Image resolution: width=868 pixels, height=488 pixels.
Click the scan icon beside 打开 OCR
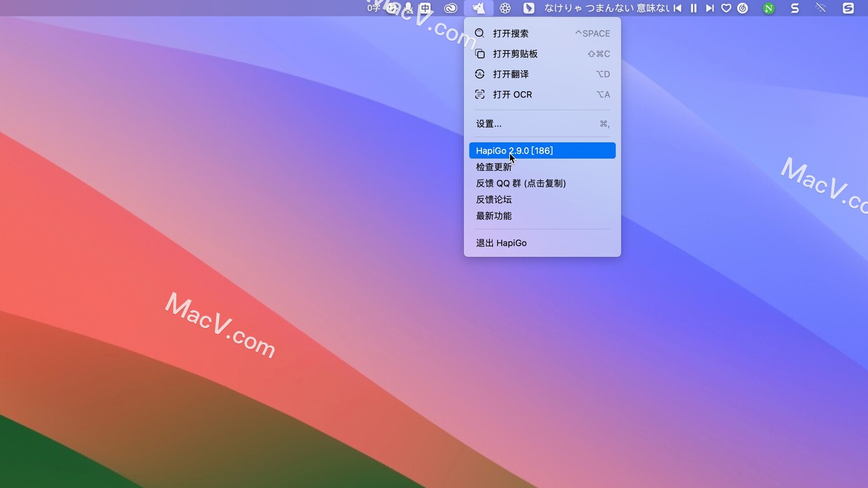click(480, 94)
